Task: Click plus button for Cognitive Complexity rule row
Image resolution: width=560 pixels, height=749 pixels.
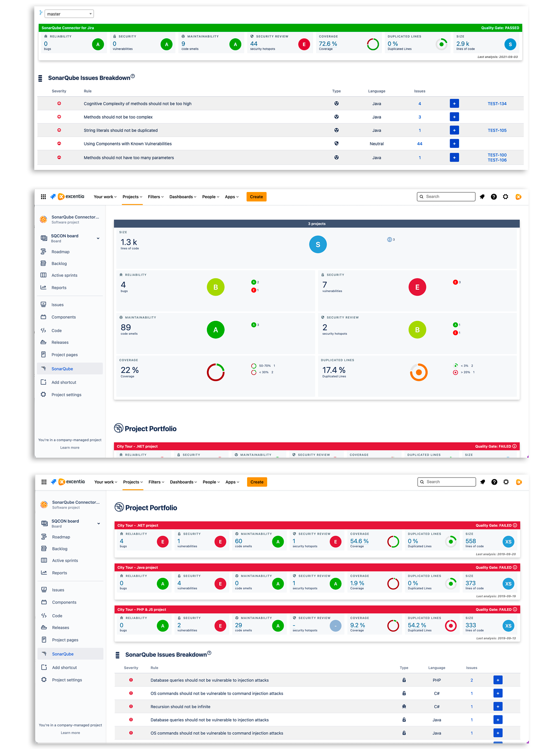Action: [454, 104]
